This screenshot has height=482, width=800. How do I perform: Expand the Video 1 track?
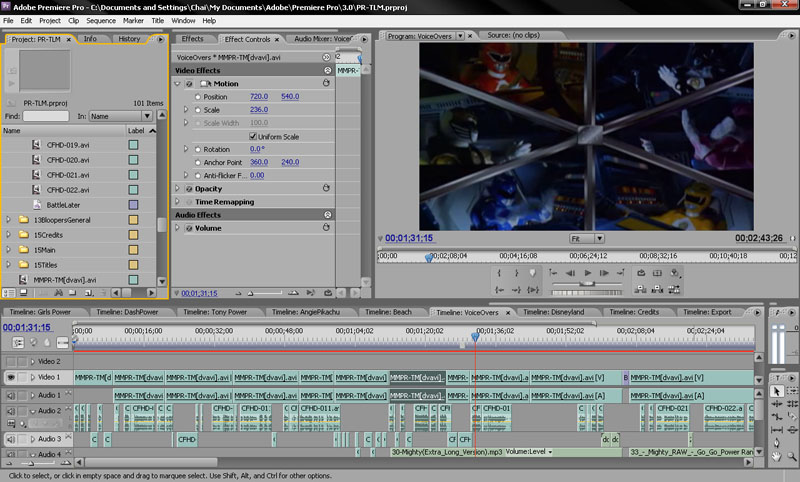tap(33, 377)
